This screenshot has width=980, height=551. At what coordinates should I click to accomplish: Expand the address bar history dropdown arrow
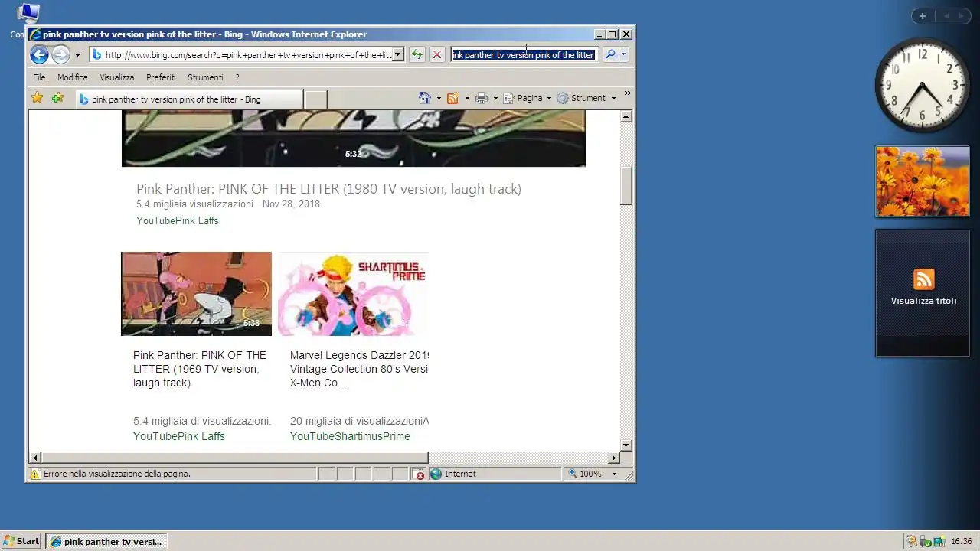point(398,54)
